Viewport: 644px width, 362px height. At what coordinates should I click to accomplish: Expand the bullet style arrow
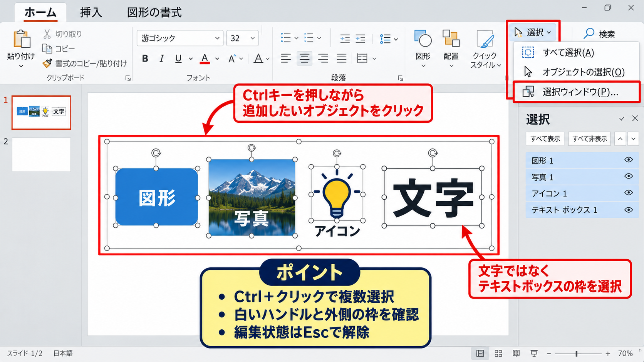tap(296, 38)
